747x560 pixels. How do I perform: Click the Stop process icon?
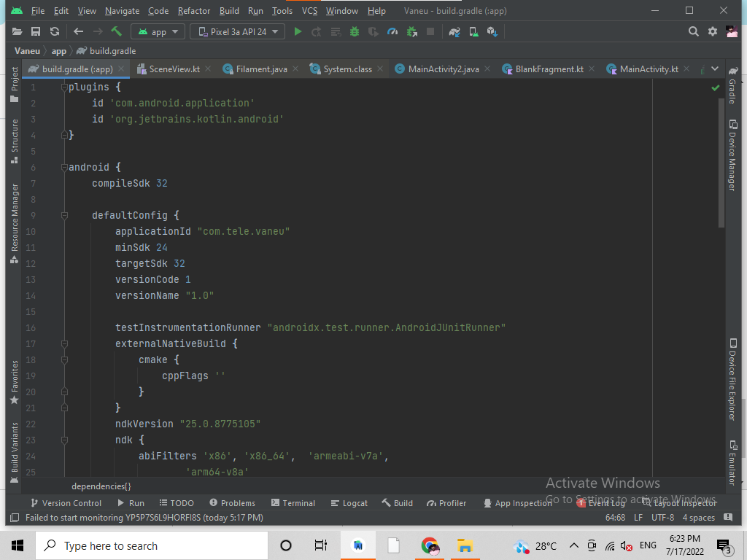coord(430,31)
